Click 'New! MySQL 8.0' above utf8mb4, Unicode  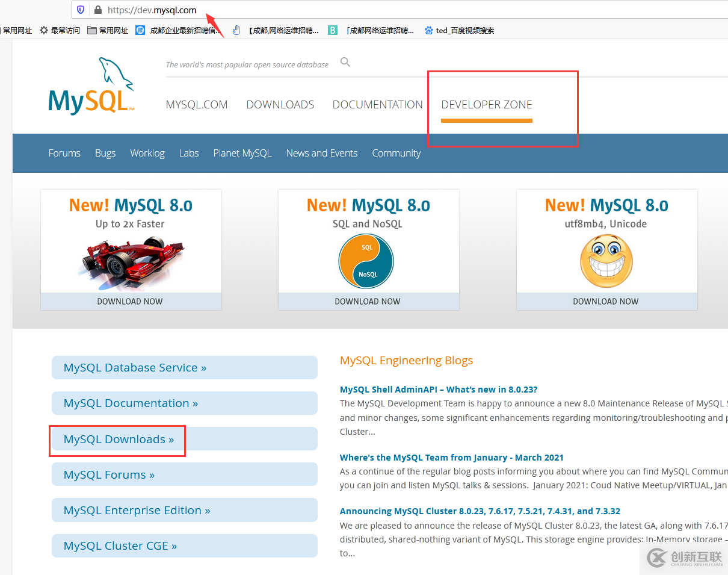point(606,205)
